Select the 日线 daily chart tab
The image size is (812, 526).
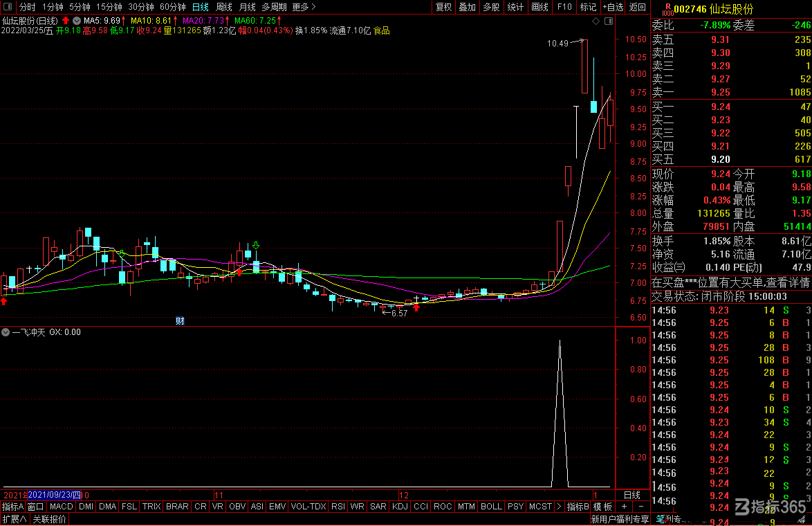click(201, 7)
